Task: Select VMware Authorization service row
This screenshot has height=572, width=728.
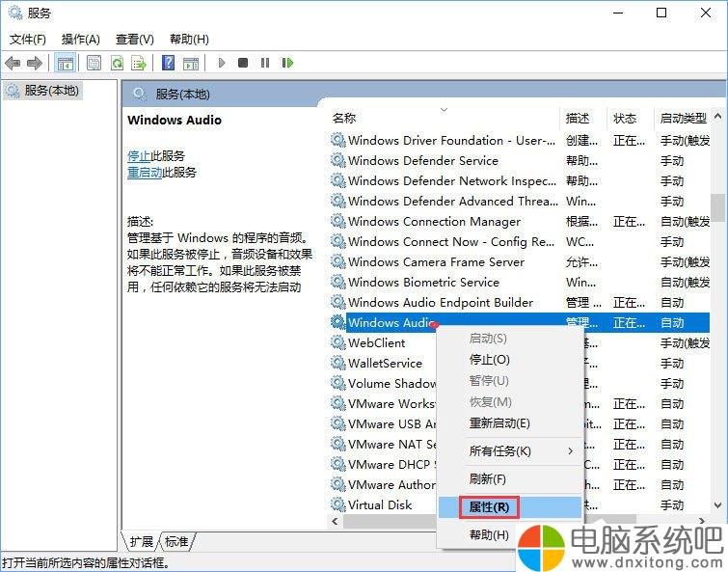Action: (x=520, y=484)
